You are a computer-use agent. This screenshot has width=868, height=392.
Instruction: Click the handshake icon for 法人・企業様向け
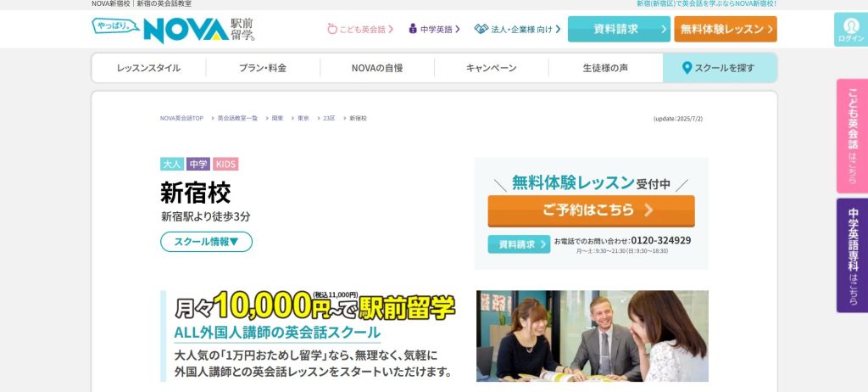(x=481, y=29)
